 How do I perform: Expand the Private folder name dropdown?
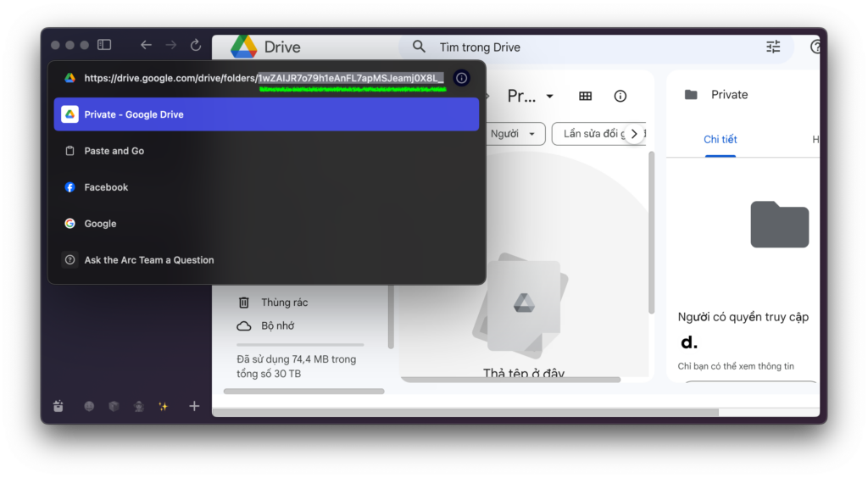tap(549, 96)
